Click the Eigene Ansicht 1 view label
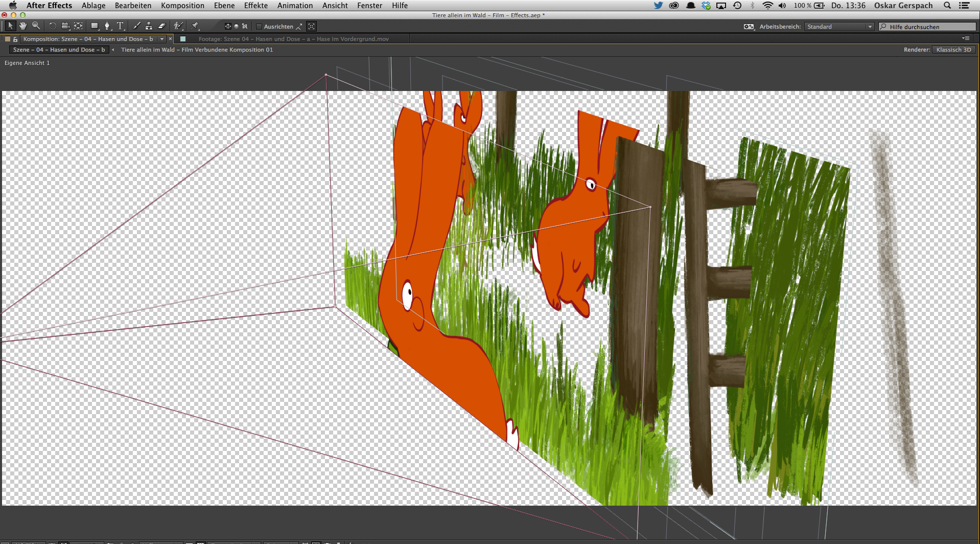 tap(27, 63)
